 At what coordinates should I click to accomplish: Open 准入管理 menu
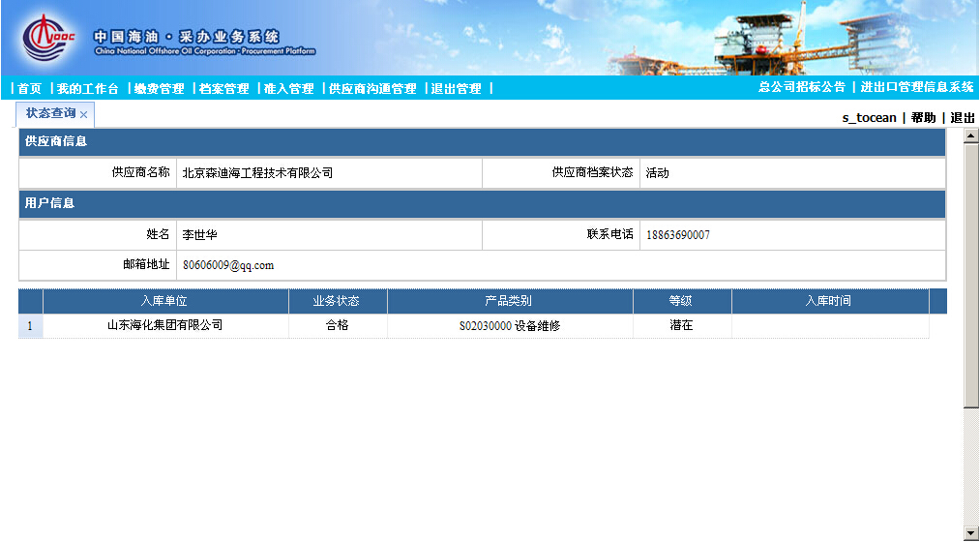(x=288, y=89)
